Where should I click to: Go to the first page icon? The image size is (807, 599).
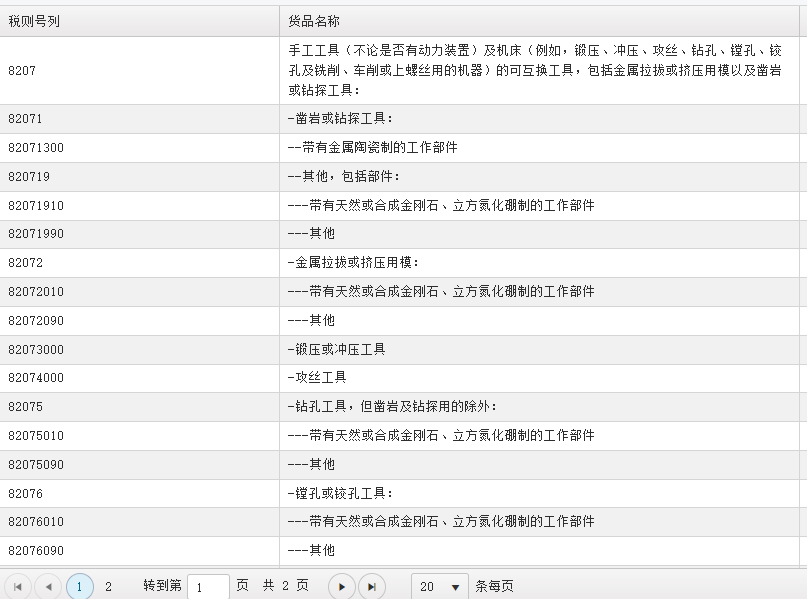tap(18, 587)
